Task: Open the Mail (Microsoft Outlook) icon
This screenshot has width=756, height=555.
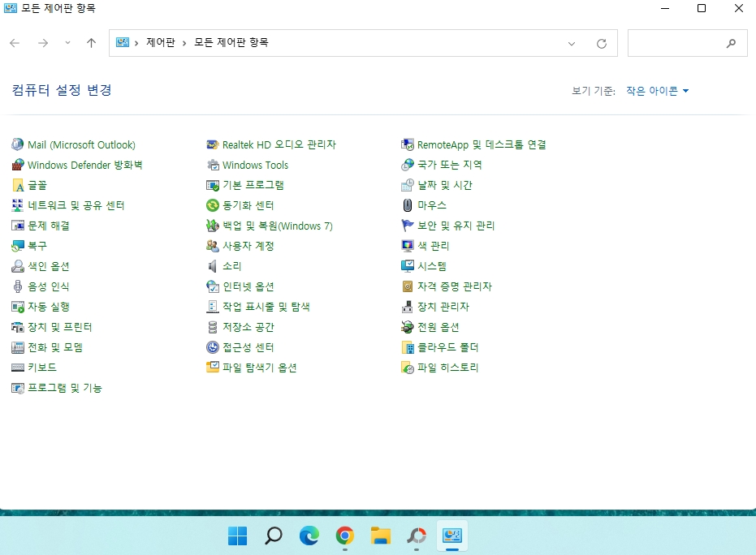Action: 17,144
